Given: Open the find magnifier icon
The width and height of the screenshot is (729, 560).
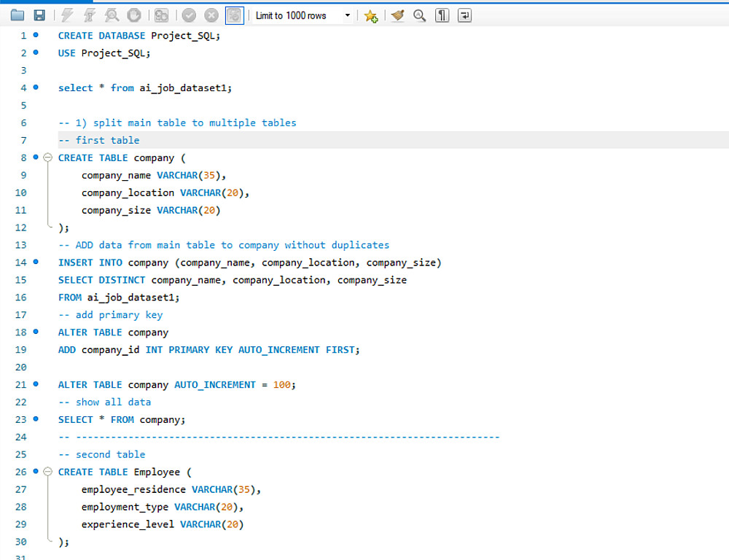Looking at the screenshot, I should coord(419,15).
